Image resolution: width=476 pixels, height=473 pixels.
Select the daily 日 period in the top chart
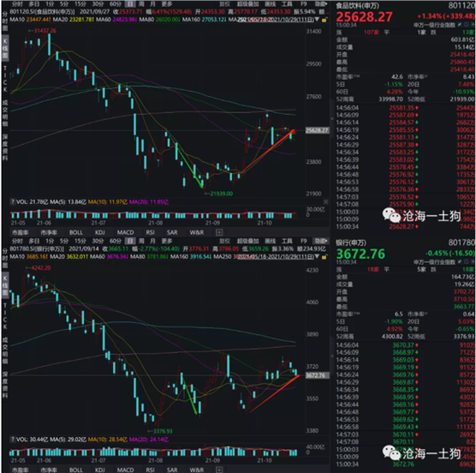(130, 4)
